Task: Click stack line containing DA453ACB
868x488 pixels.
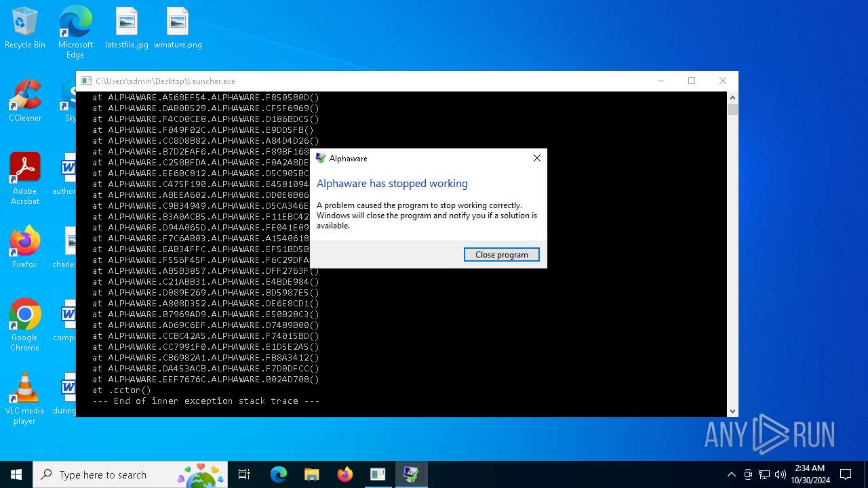Action: click(206, 369)
